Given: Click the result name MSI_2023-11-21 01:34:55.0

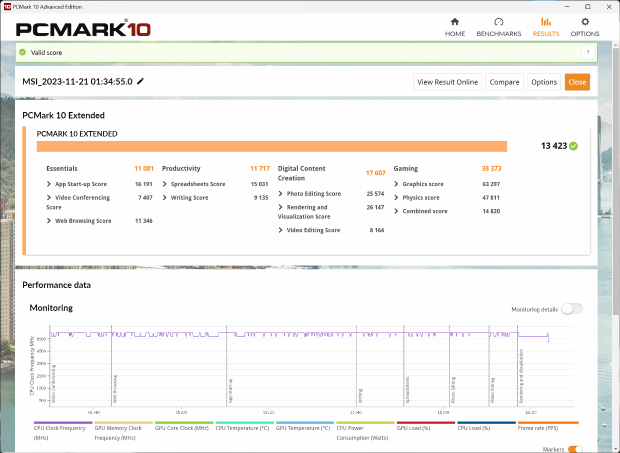Looking at the screenshot, I should coord(77,81).
